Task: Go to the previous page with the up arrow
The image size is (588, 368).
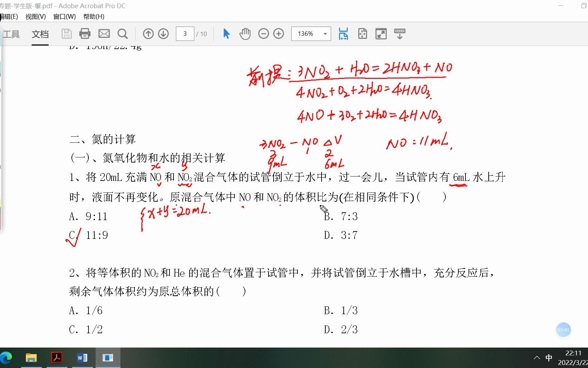Action: coord(148,33)
